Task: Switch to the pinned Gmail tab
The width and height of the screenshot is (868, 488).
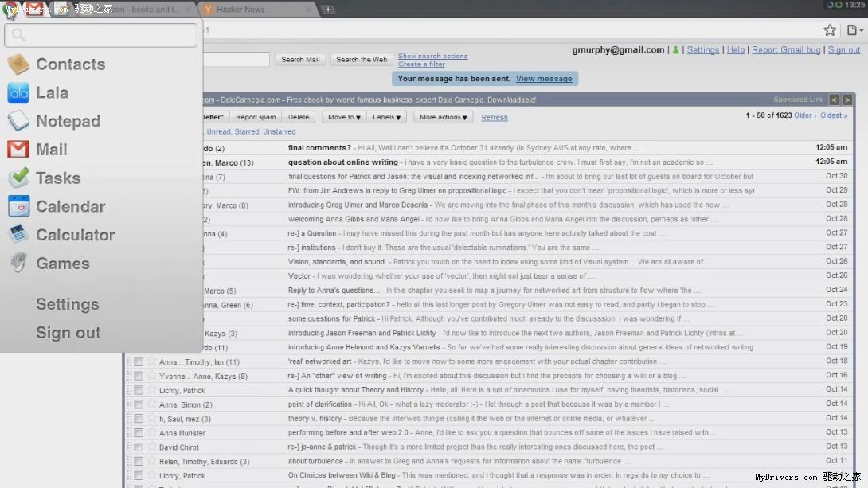Action: coord(35,9)
